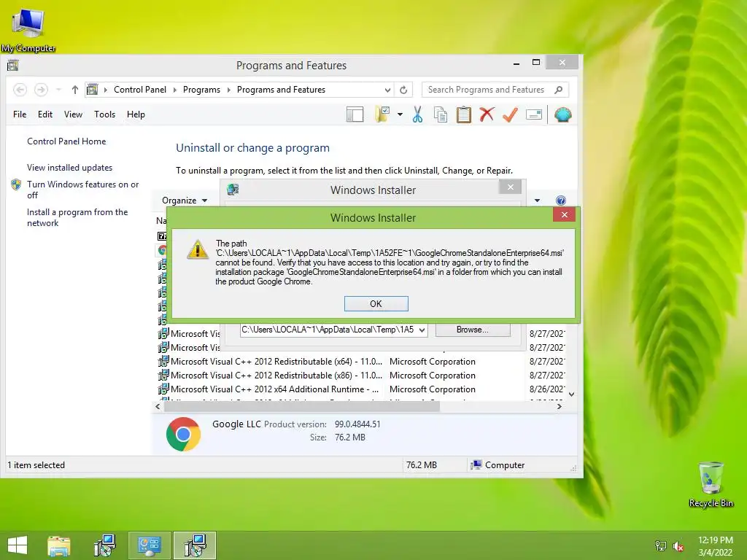Viewport: 747px width, 560px height.
Task: Click the horizontal scrollbar of the program list
Action: pyautogui.click(x=301, y=407)
